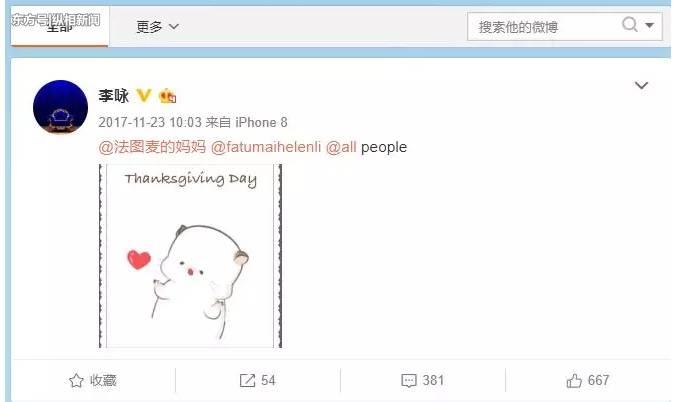
Task: Click the 收藏 favorite label
Action: click(x=103, y=380)
